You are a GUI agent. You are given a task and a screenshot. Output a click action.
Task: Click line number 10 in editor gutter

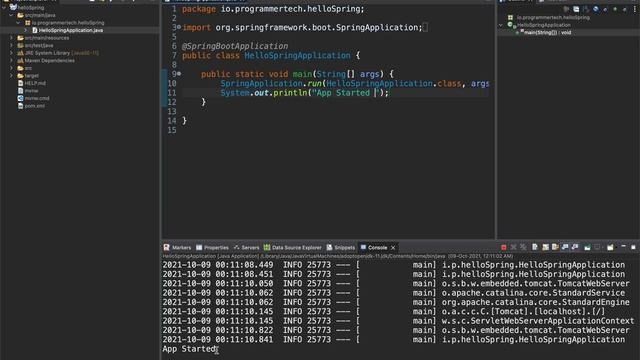click(172, 84)
